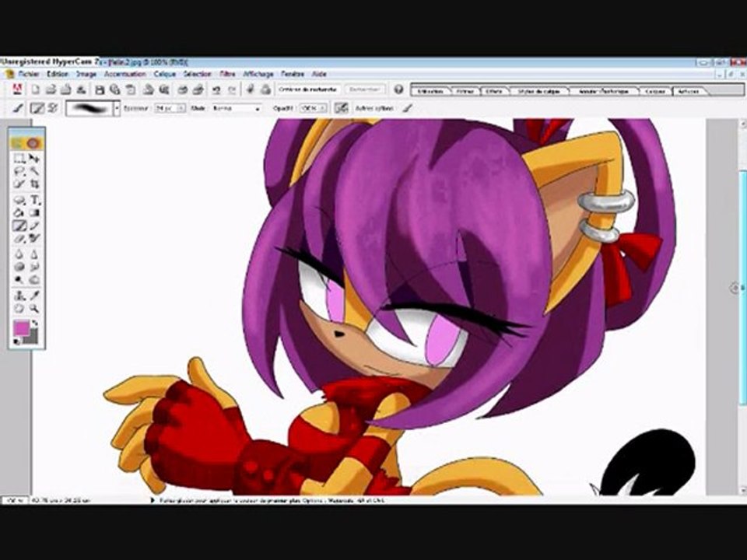The image size is (747, 560).
Task: Open the Filtre menu
Action: (228, 74)
